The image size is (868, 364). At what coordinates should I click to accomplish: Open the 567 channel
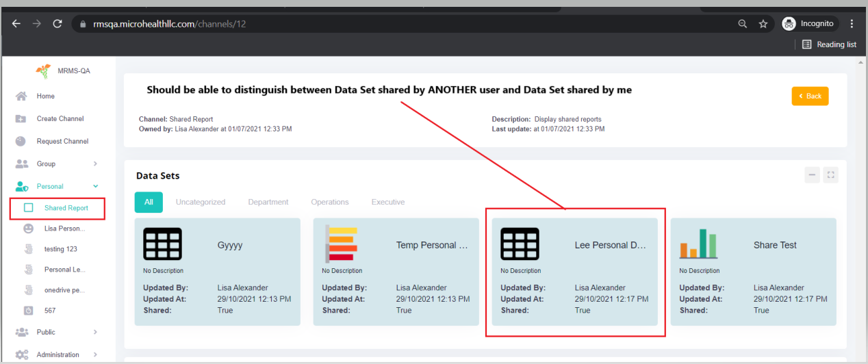(x=50, y=311)
